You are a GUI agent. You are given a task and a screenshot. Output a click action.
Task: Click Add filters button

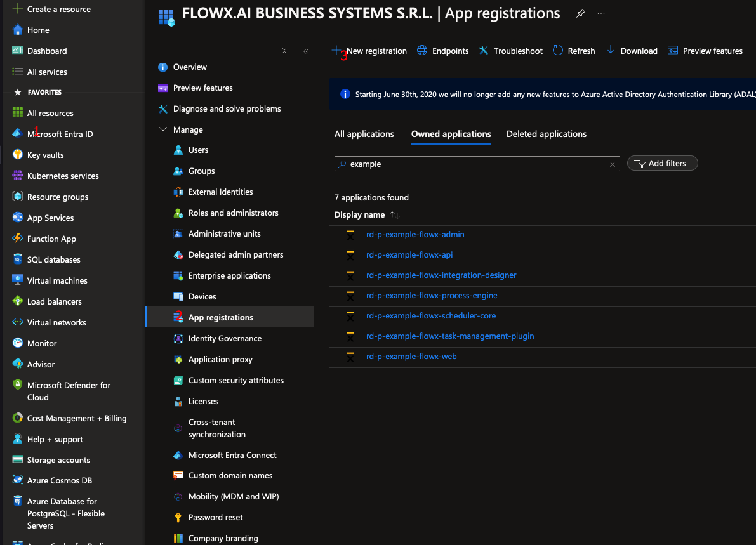click(662, 163)
